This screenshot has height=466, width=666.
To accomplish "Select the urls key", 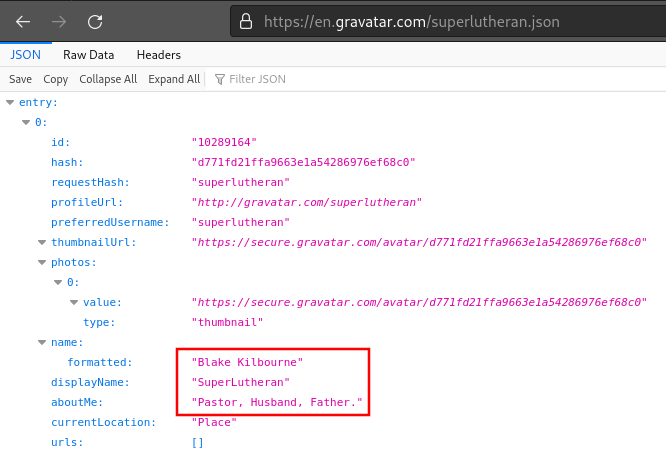I will pyautogui.click(x=67, y=442).
